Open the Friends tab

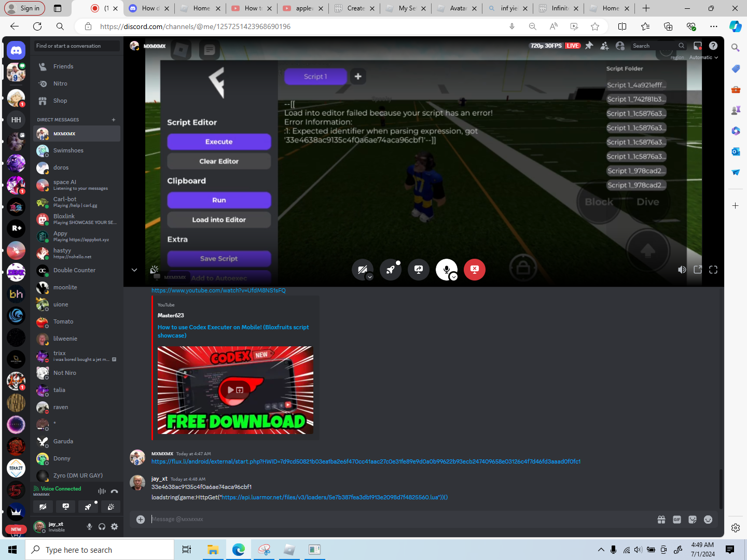click(x=77, y=66)
